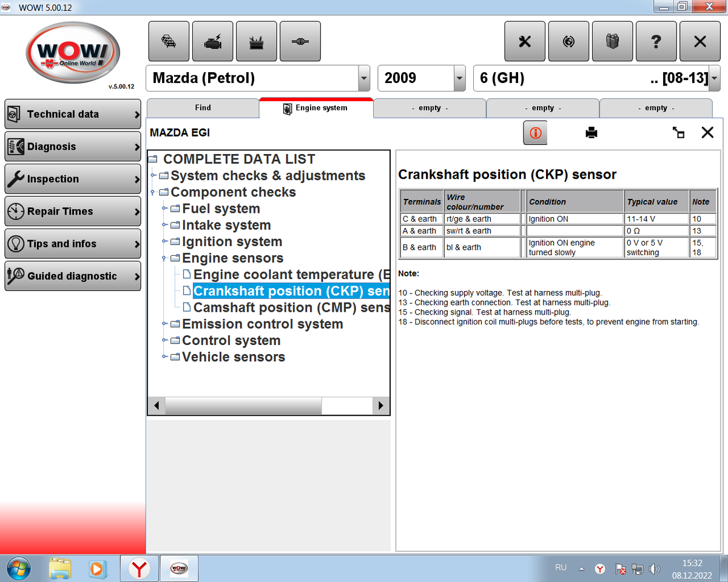Open File Explorer from the taskbar

point(60,568)
